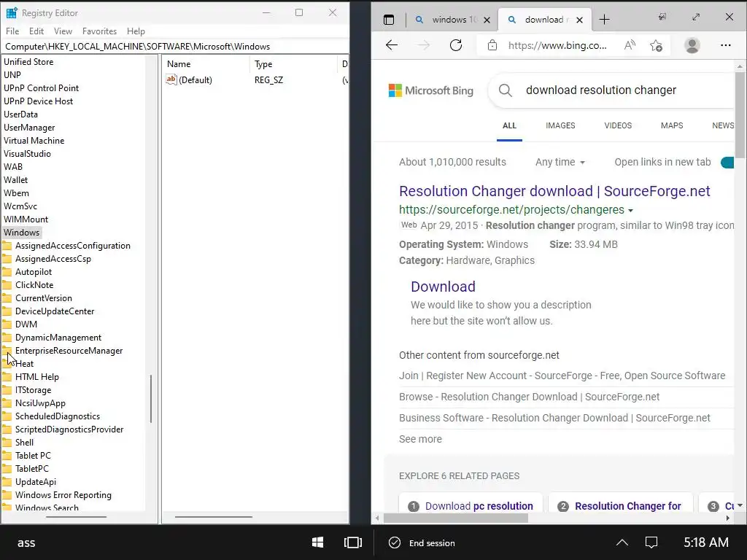
Task: Go back in the browser
Action: 392,45
